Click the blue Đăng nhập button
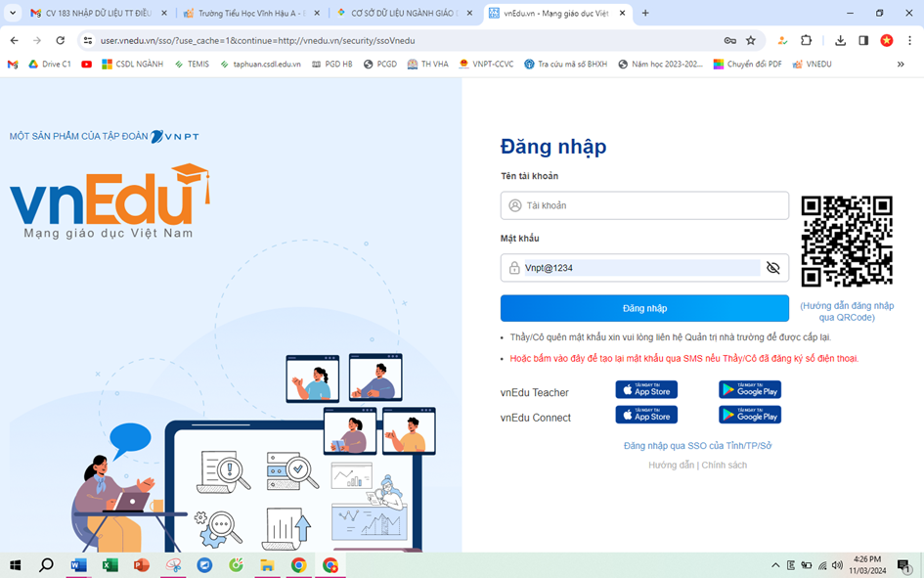Image resolution: width=924 pixels, height=578 pixels. 644,308
